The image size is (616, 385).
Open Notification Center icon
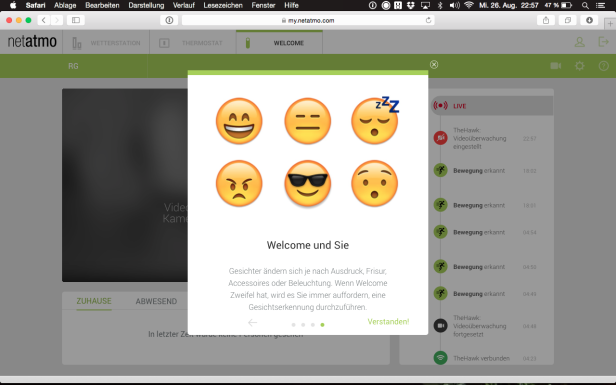coord(600,5)
